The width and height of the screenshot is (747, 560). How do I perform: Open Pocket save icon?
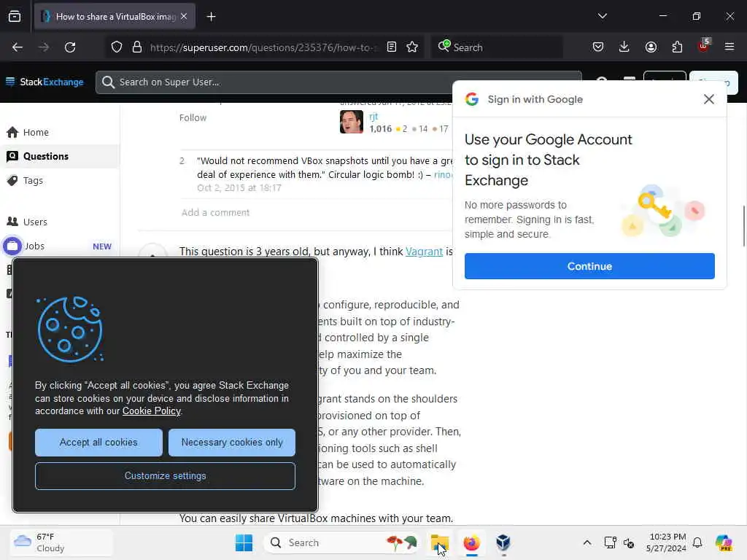coord(598,47)
